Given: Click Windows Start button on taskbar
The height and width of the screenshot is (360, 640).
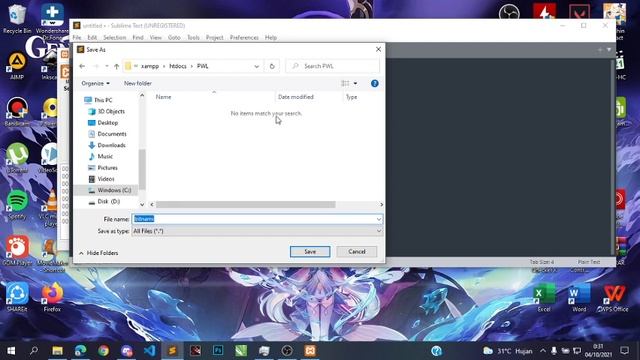Looking at the screenshot, I should coord(11,351).
